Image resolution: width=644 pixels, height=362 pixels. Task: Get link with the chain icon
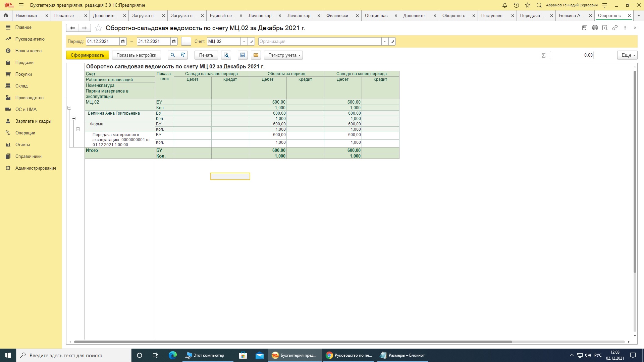615,28
